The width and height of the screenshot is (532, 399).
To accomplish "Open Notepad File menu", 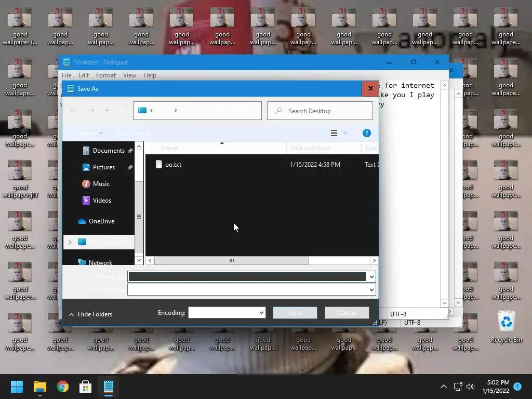I will 66,75.
